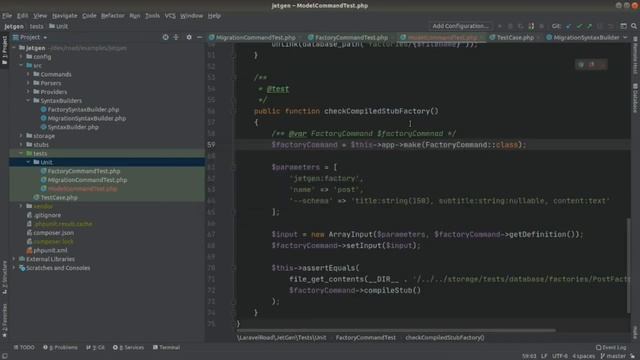Select FactoryCommandTest.php in Unit folder
Viewport: 640px width, 360px height.
pos(84,171)
